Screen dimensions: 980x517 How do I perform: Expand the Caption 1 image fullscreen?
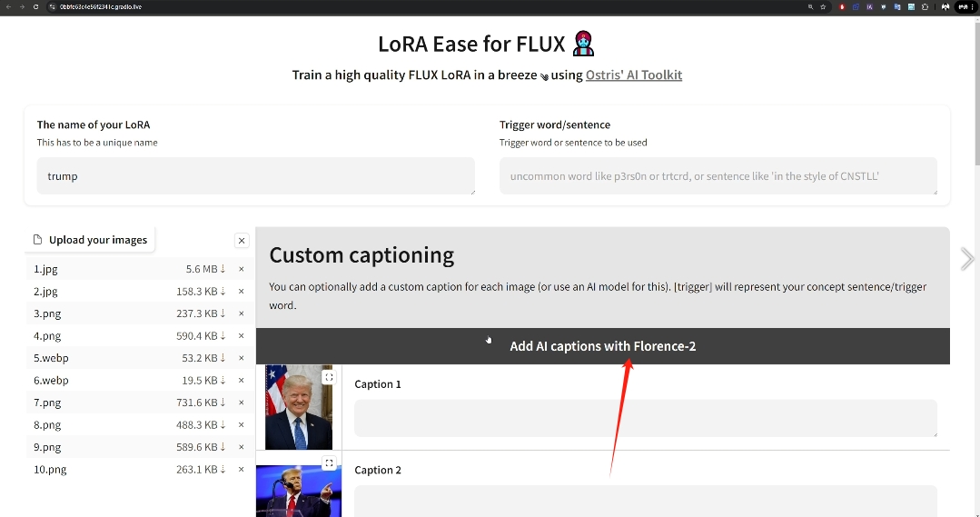(x=329, y=377)
